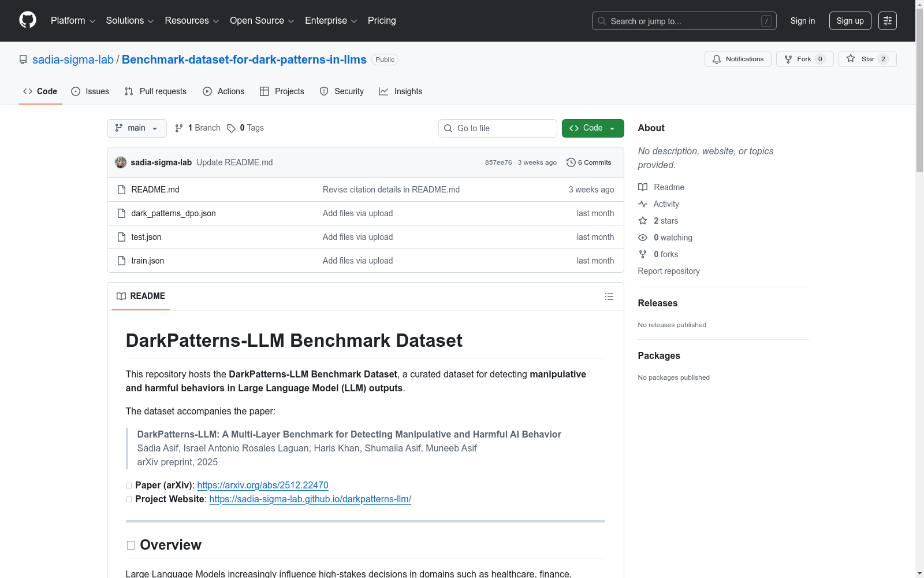Screen dimensions: 924x578
Task: Click the page vertical scrollbar thumb
Action: [x=919, y=90]
